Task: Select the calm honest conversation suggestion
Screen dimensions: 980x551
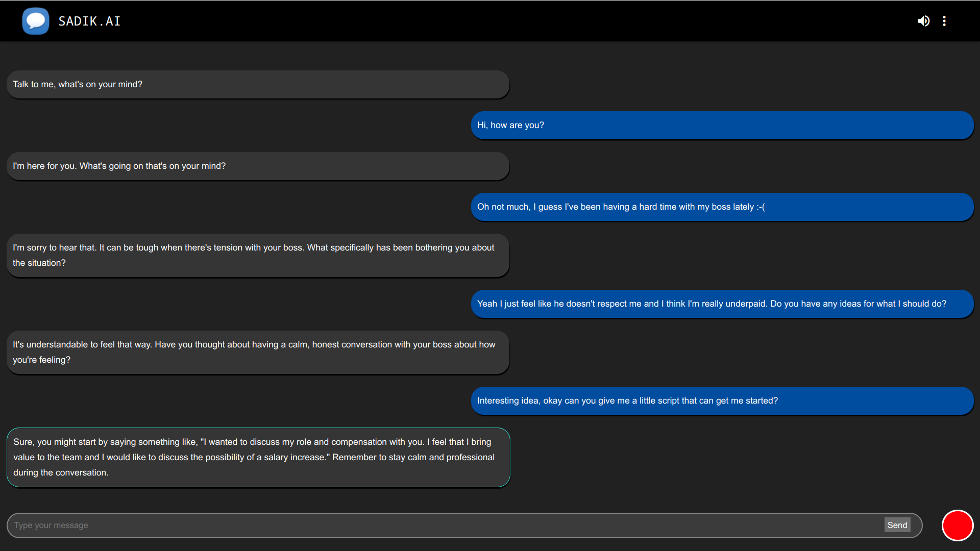Action: [x=258, y=352]
